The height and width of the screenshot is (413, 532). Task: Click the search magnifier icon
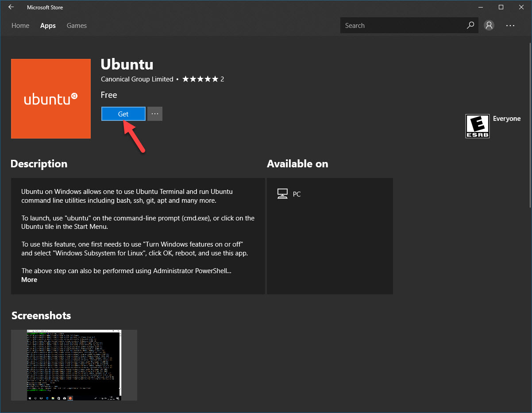[x=470, y=25]
